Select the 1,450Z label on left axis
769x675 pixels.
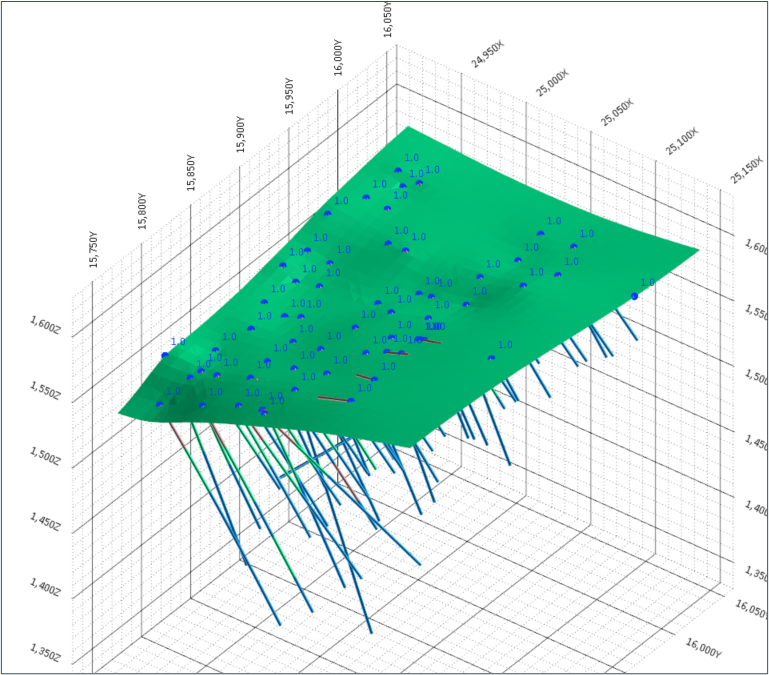click(x=44, y=522)
